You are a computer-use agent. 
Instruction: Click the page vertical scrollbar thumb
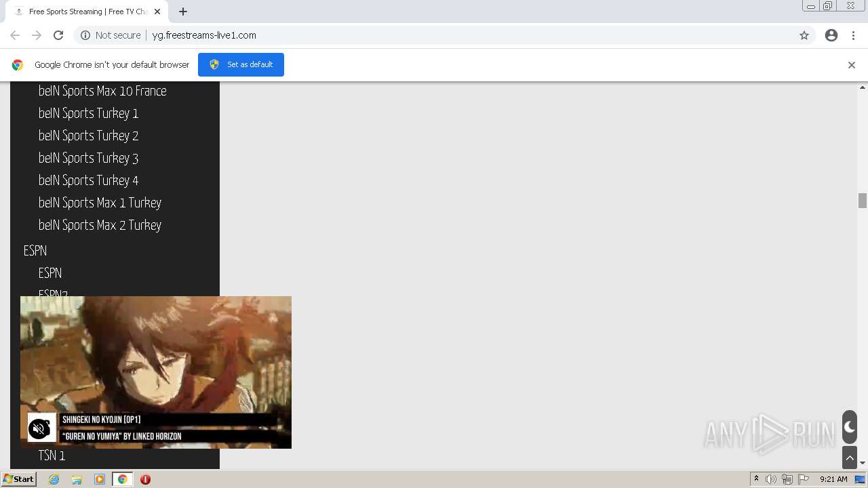863,201
